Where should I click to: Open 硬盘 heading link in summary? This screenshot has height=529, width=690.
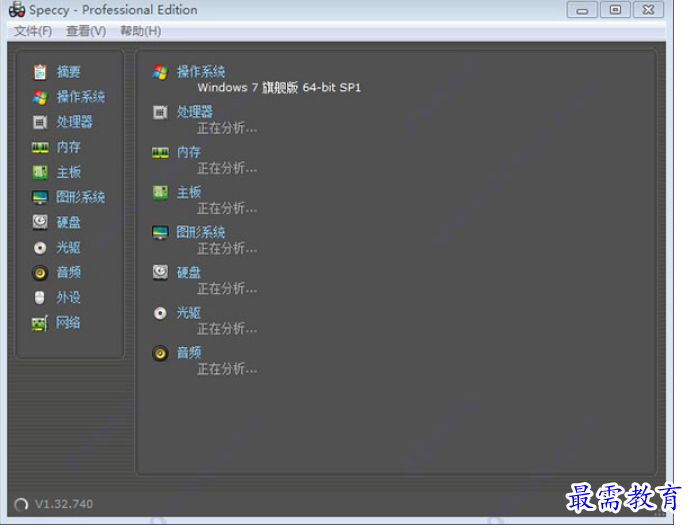pos(189,272)
